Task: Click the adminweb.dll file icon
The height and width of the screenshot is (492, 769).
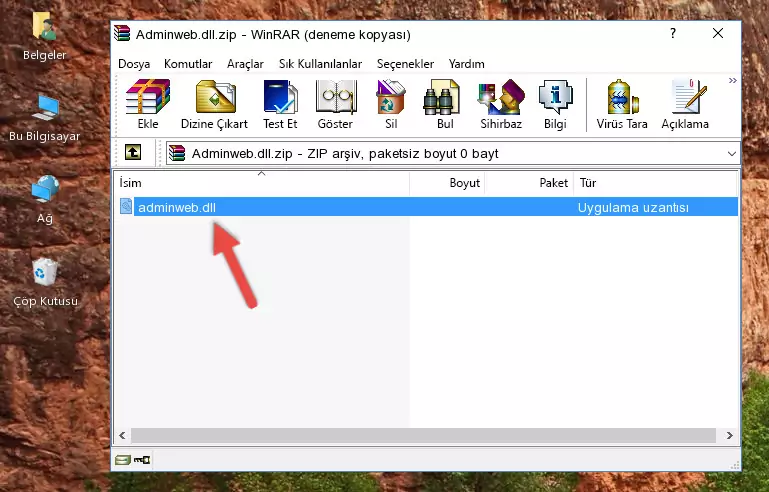Action: [x=126, y=207]
